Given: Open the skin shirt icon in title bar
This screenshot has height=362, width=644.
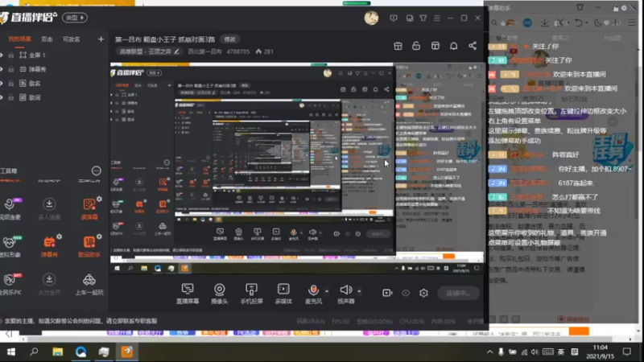Looking at the screenshot, I should pos(423,18).
